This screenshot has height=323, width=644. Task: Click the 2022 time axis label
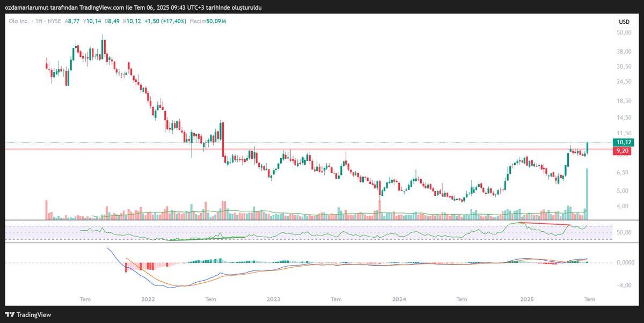[148, 298]
